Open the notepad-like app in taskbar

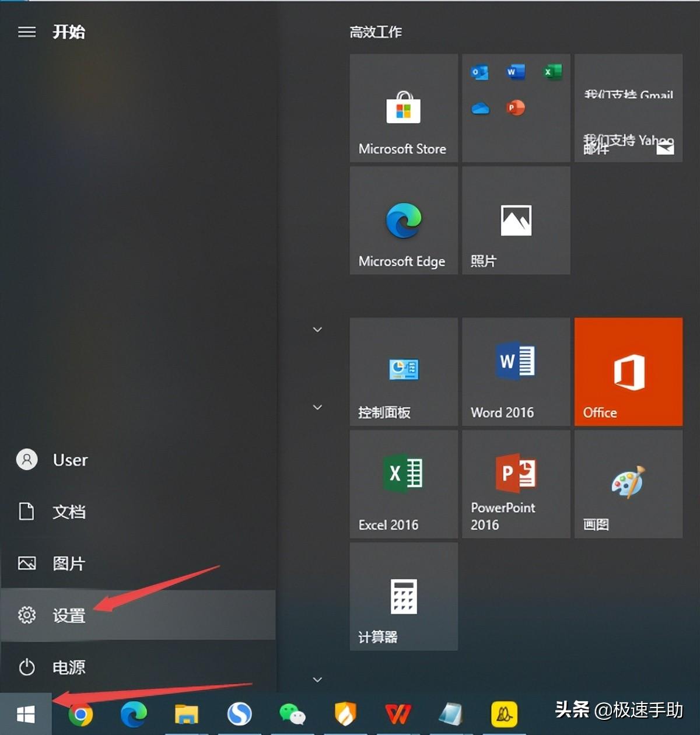[x=451, y=714]
